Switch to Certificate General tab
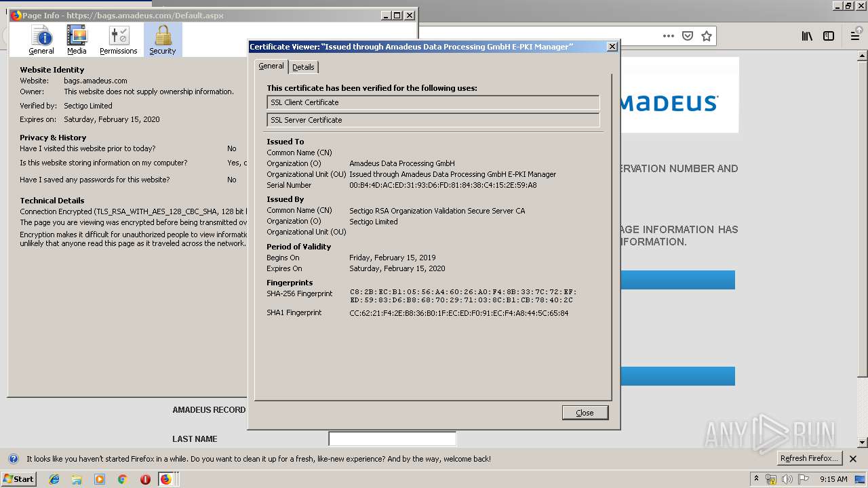 click(271, 66)
